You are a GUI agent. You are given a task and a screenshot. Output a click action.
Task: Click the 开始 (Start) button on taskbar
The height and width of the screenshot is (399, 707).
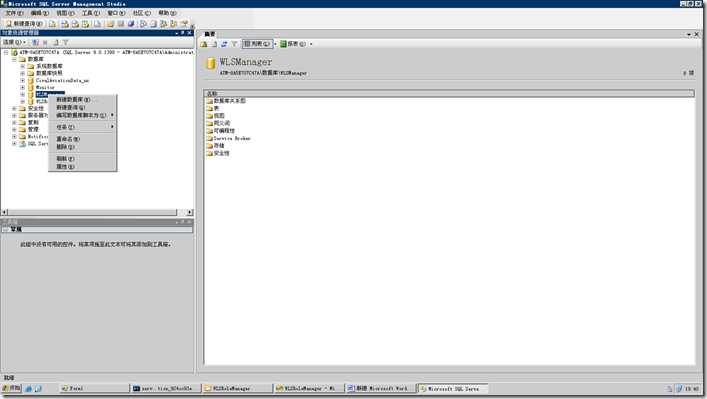12,388
